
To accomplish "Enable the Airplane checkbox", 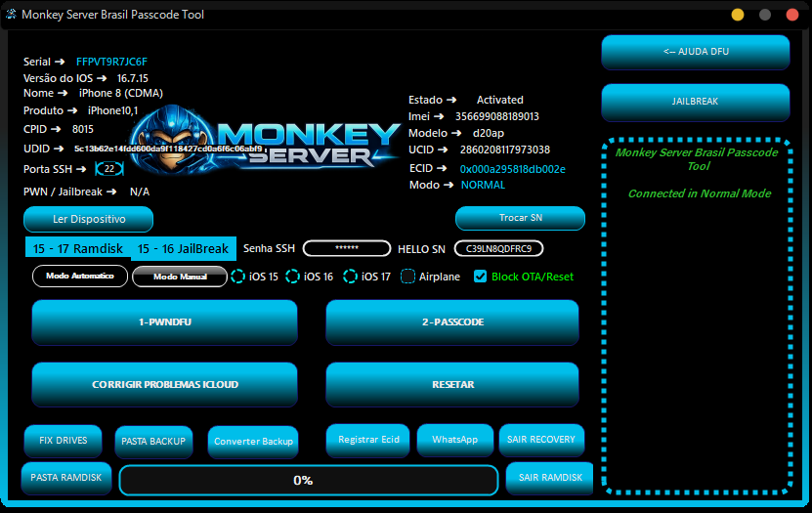I will (x=408, y=277).
